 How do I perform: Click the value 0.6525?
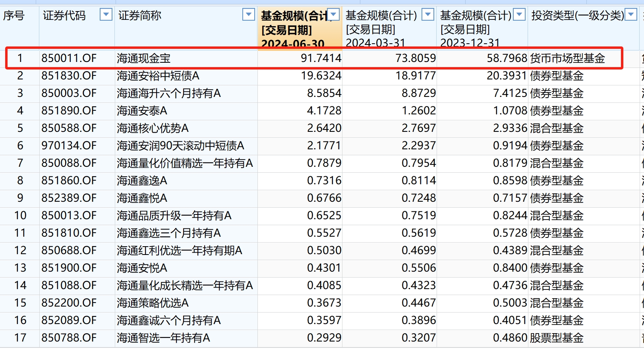[324, 216]
